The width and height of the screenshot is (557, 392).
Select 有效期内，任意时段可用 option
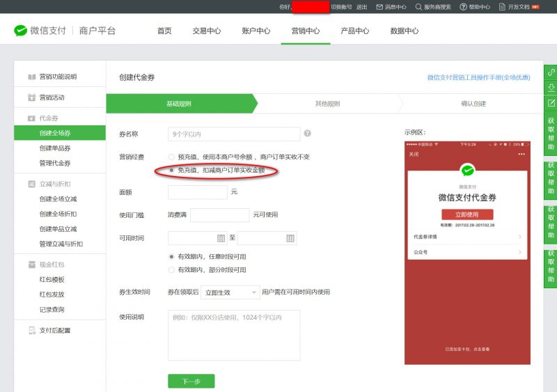point(171,257)
